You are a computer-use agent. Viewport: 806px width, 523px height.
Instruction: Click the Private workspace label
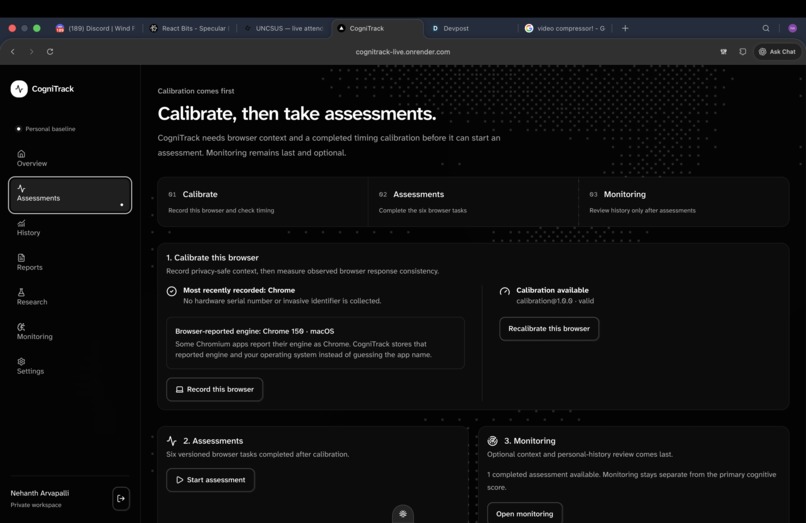(35, 505)
